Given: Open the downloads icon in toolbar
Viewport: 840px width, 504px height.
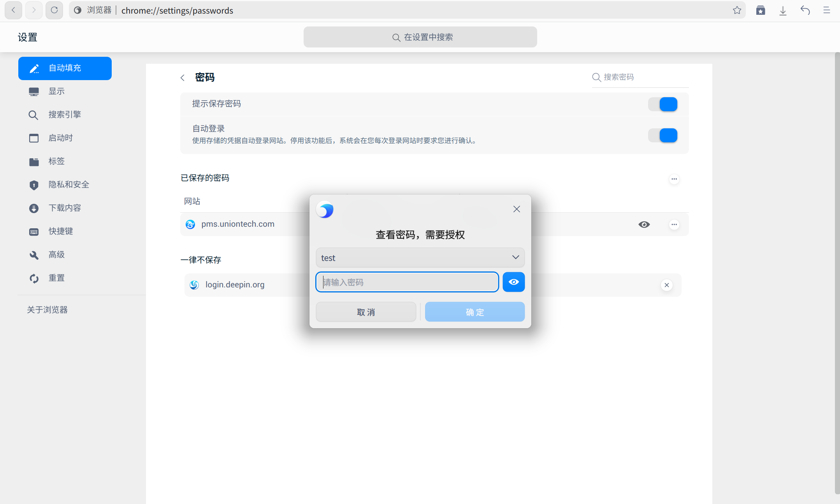Looking at the screenshot, I should point(783,10).
